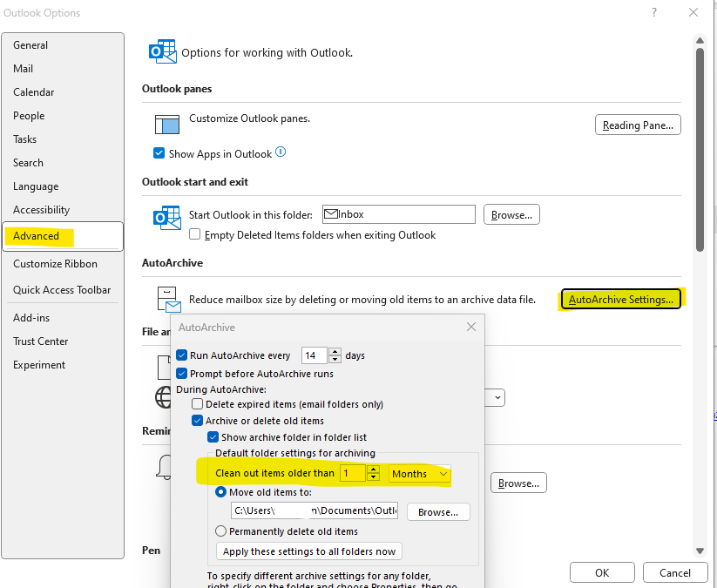Go to the Language options category
The width and height of the screenshot is (717, 588).
pyautogui.click(x=63, y=186)
